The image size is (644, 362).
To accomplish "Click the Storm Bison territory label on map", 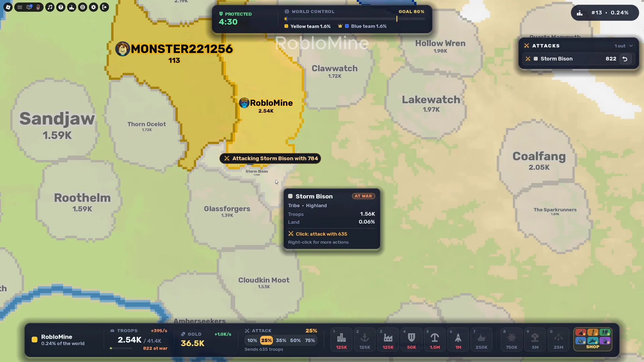I will 257,172.
